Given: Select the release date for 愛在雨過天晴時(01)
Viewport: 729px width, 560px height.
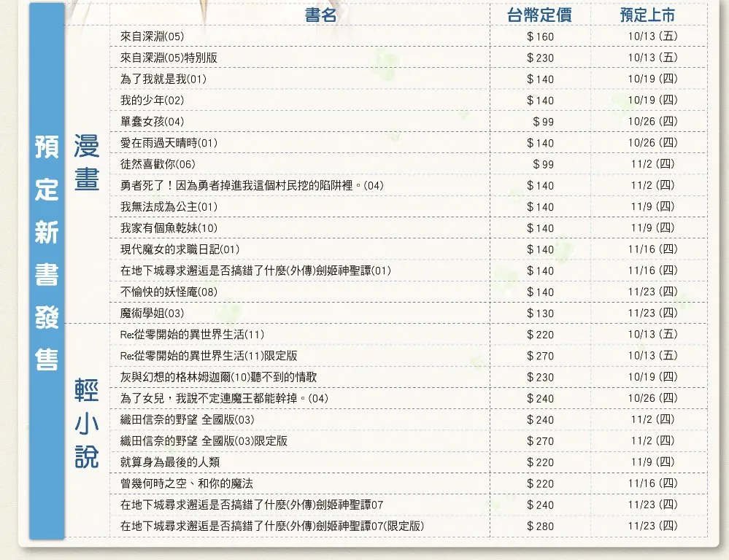Looking at the screenshot, I should (x=653, y=143).
